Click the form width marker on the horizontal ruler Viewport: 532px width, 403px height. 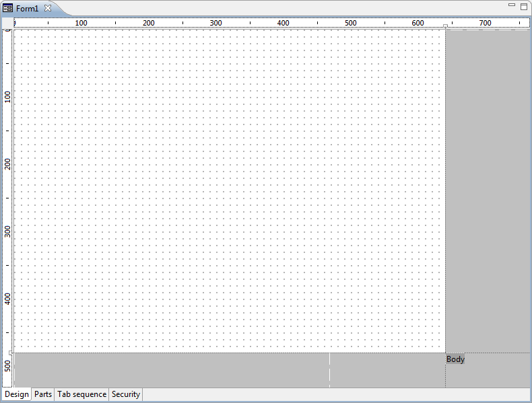coord(446,26)
